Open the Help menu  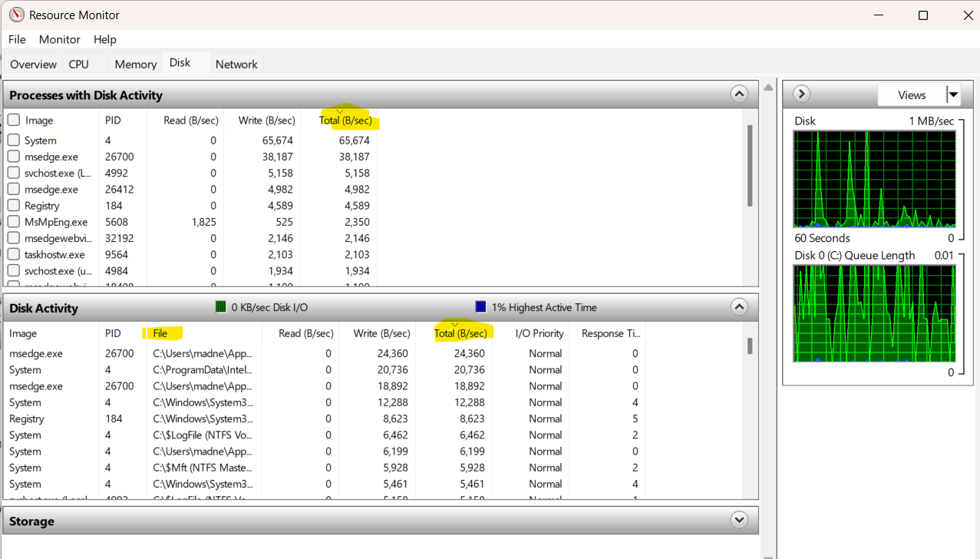click(105, 39)
